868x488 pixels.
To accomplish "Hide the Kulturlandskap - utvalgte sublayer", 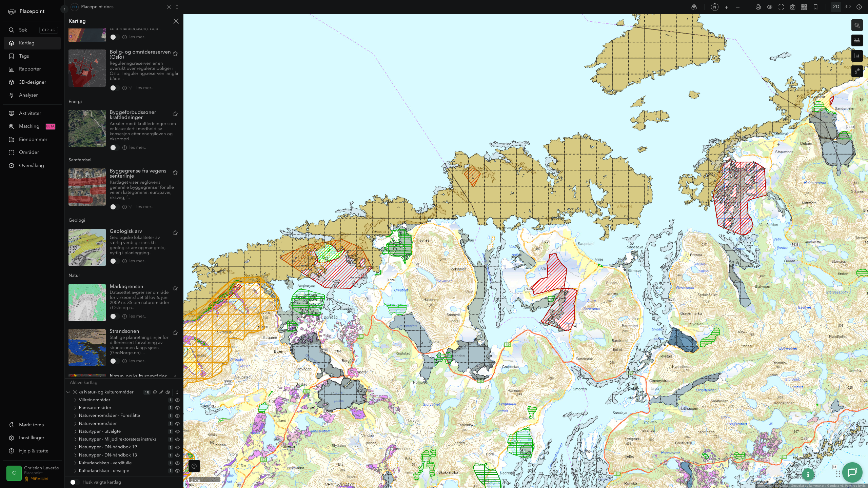I will coord(177,471).
